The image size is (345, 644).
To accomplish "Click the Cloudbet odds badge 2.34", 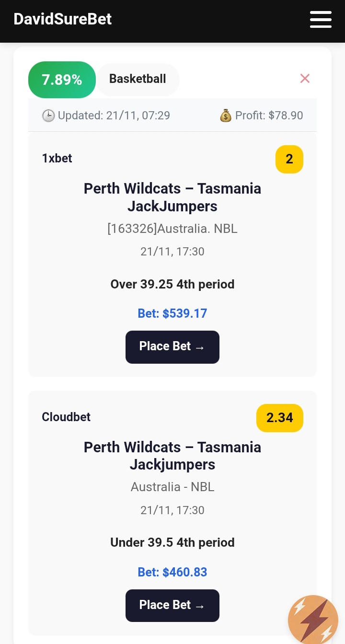I will coord(279,418).
